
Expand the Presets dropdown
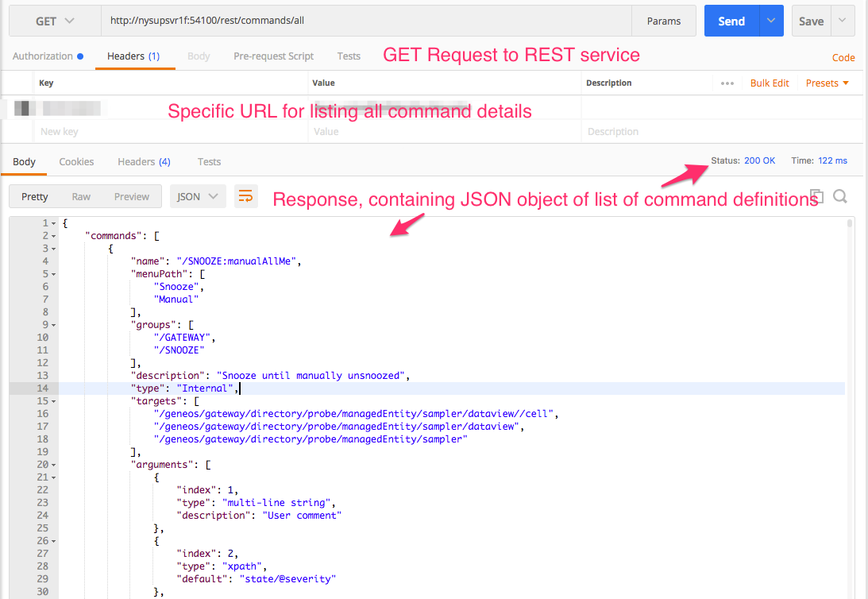(x=827, y=83)
